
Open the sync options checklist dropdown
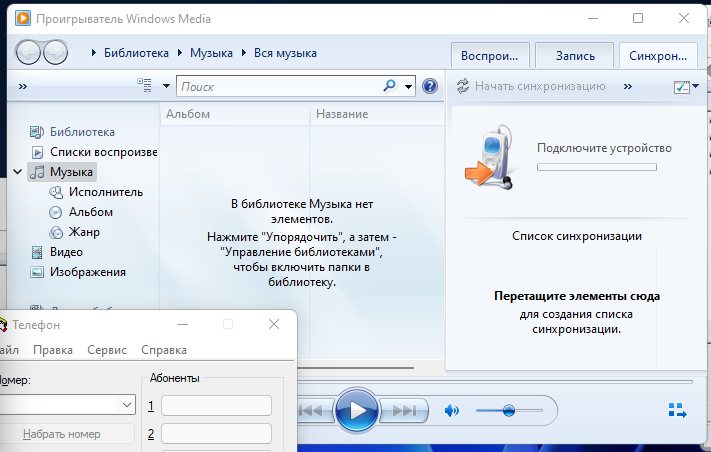tap(686, 87)
